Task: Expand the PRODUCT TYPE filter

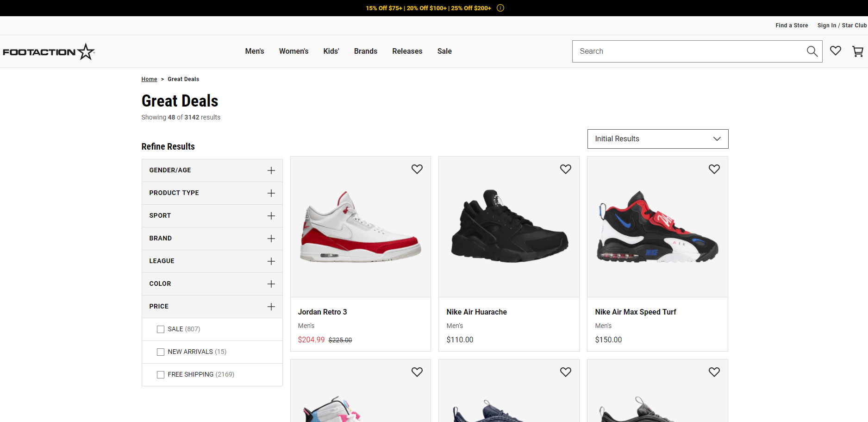Action: tap(212, 193)
